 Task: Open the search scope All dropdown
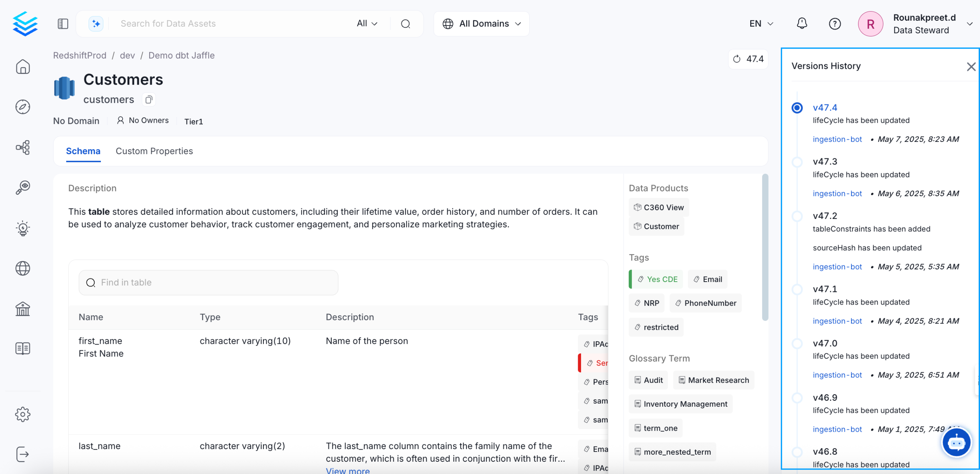tap(366, 23)
